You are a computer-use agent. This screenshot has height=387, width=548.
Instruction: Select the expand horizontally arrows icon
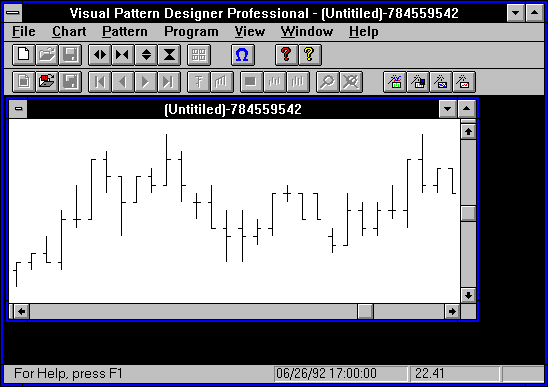(100, 55)
